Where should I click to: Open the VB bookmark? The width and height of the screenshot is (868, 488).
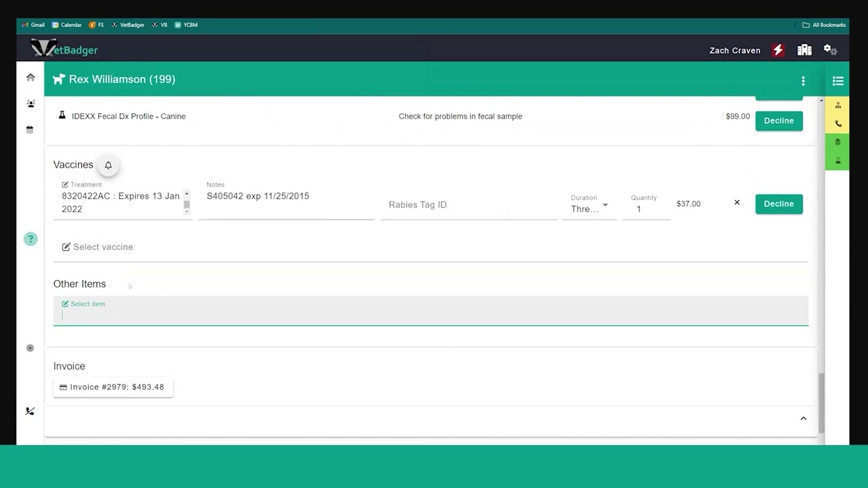click(160, 25)
